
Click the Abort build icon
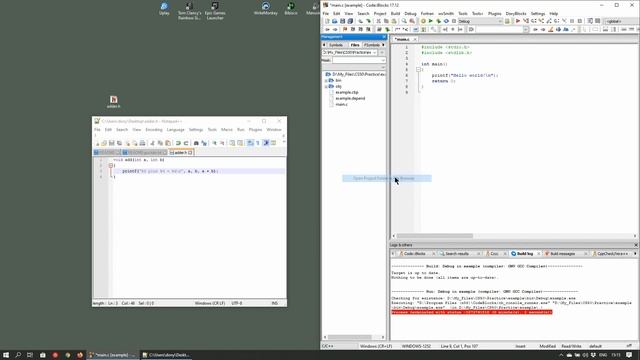(x=453, y=21)
